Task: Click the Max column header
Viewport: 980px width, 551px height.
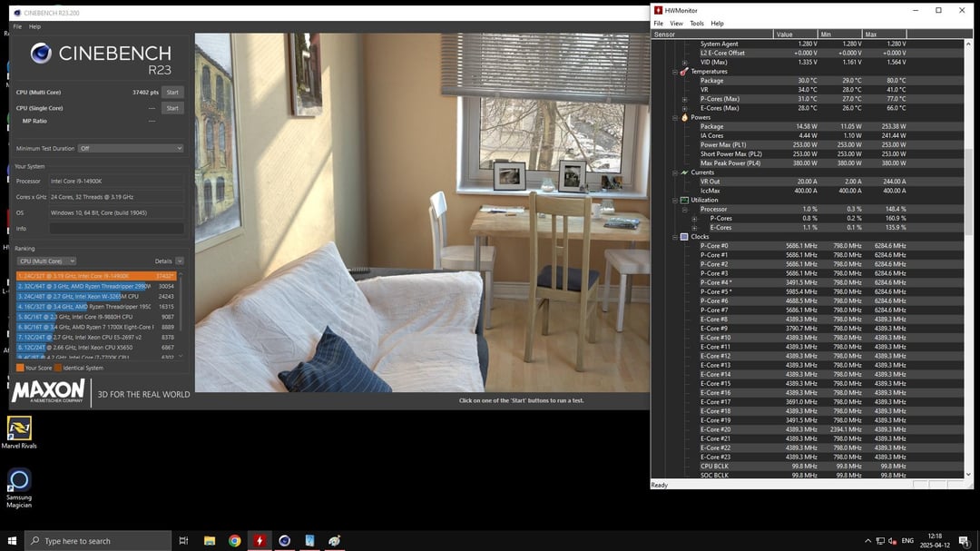Action: coord(884,34)
